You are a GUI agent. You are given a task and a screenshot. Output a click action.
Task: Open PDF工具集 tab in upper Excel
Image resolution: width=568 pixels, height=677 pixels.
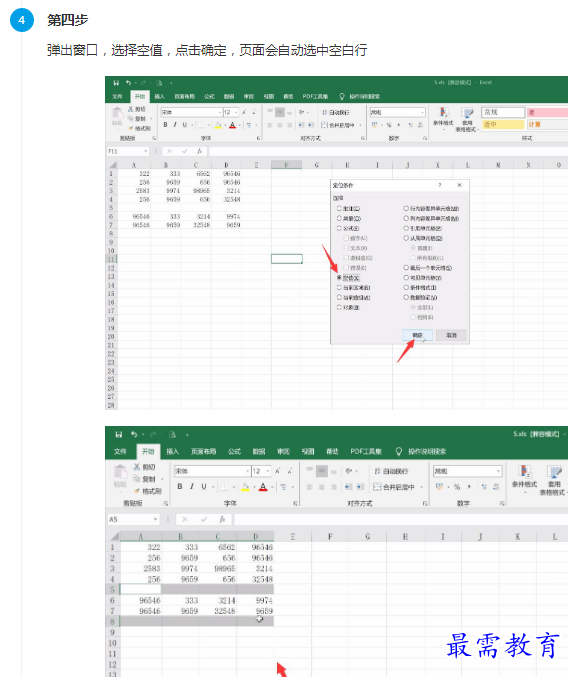315,96
